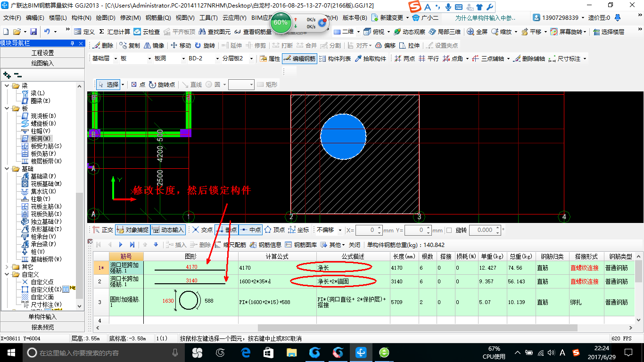Toggle 对象捕捉 object snap
Image resolution: width=644 pixels, height=362 pixels.
coord(132,230)
